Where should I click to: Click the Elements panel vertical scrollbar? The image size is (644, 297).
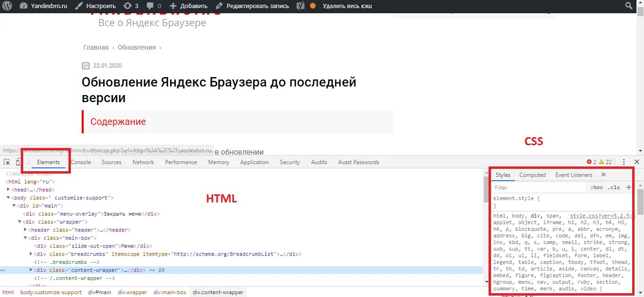point(486,189)
